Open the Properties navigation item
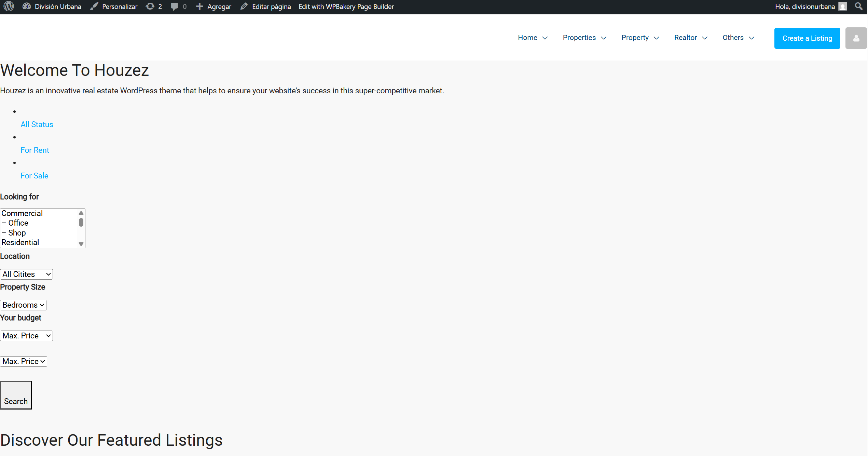 pos(579,38)
